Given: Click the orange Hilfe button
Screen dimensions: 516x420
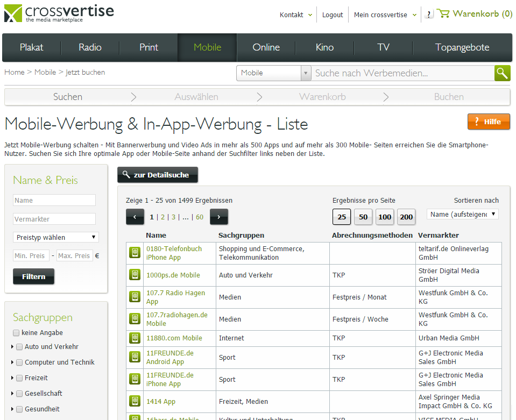Looking at the screenshot, I should click(489, 122).
